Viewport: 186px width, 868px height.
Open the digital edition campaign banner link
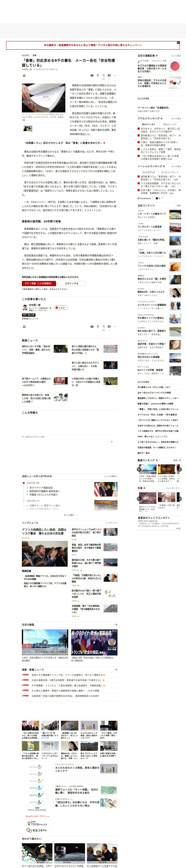[x=93, y=45]
